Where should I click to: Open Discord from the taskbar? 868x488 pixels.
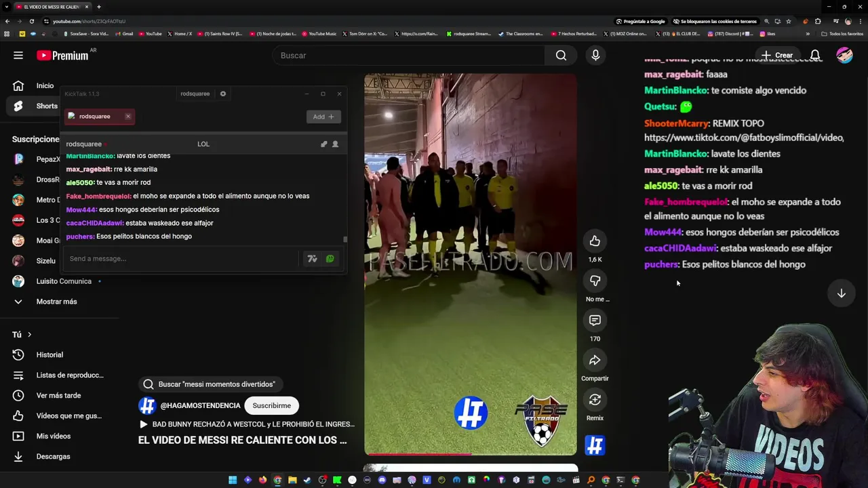382,481
